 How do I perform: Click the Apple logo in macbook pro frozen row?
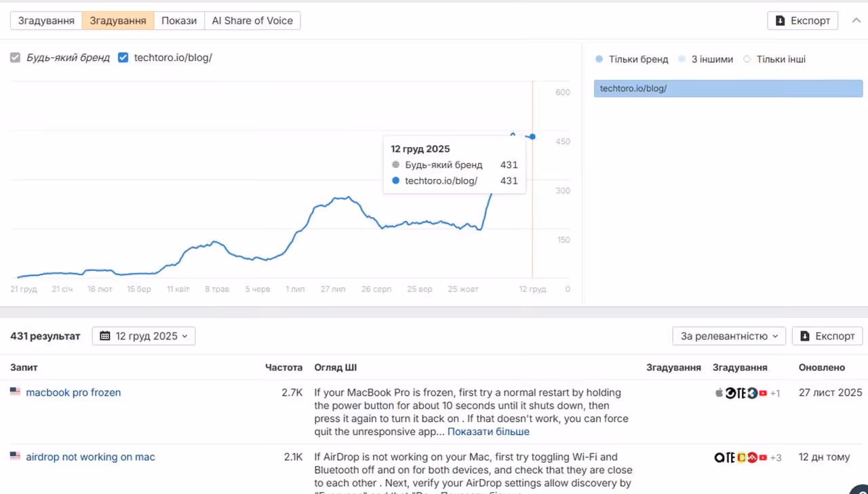coord(719,393)
